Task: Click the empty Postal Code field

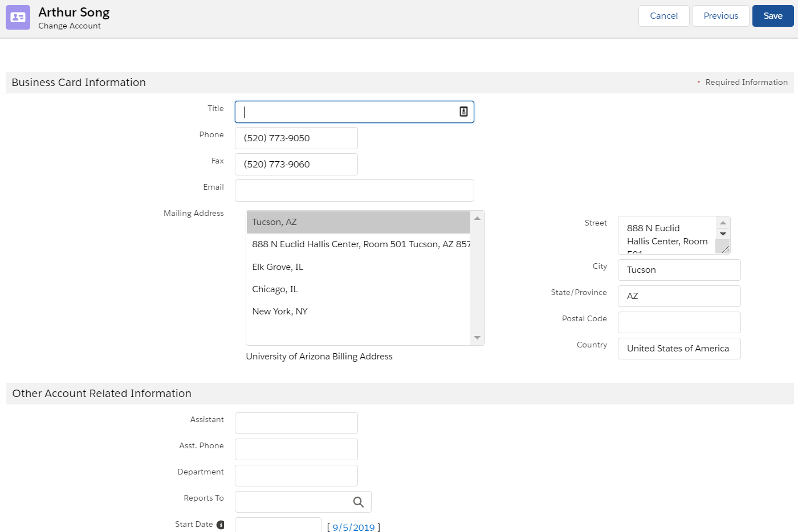Action: pos(679,322)
